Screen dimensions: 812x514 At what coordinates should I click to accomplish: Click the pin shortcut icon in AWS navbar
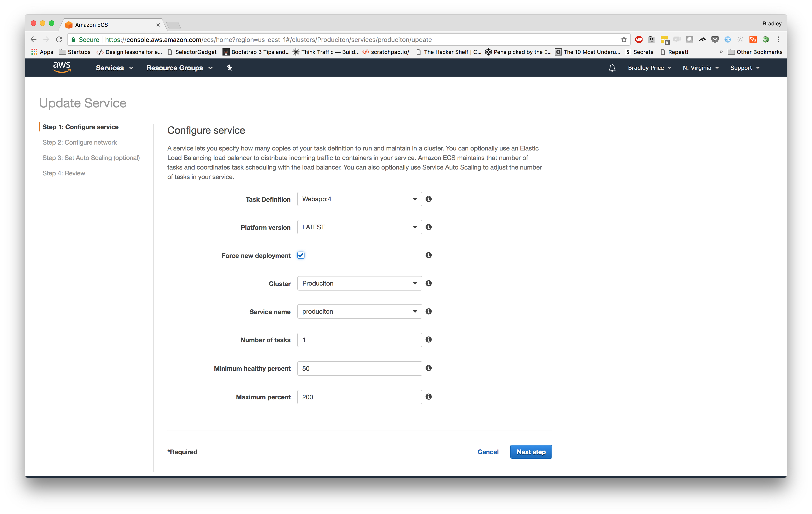pyautogui.click(x=229, y=68)
